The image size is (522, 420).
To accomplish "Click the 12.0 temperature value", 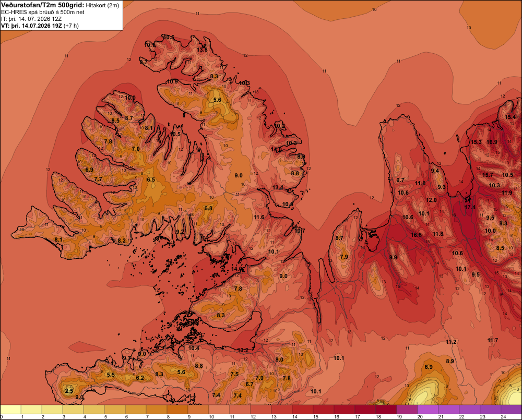I will click(431, 200).
